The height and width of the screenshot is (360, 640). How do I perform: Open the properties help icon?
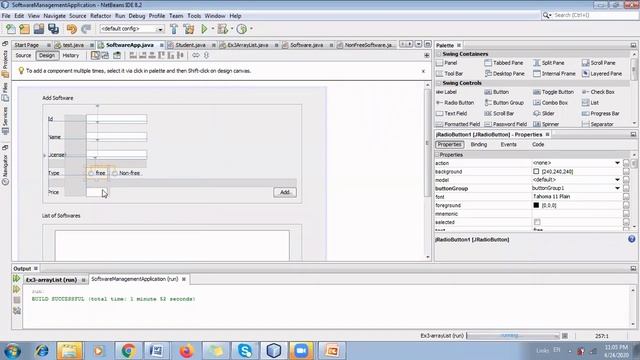pyautogui.click(x=631, y=239)
